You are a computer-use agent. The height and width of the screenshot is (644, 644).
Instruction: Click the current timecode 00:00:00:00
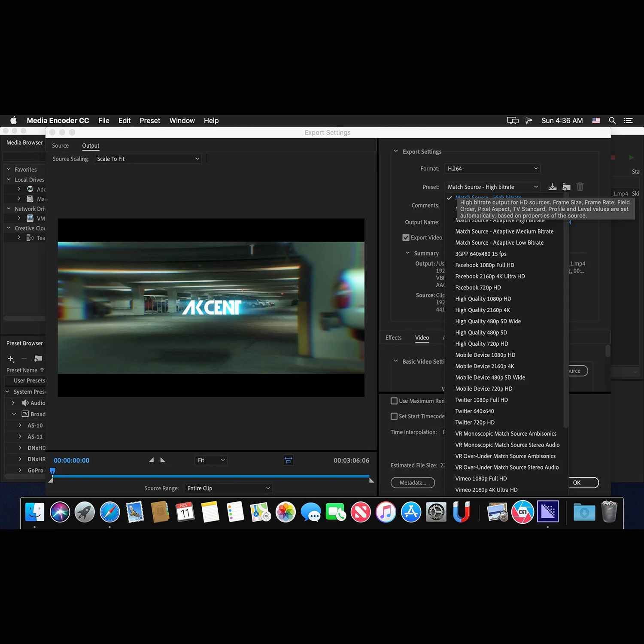(x=72, y=460)
